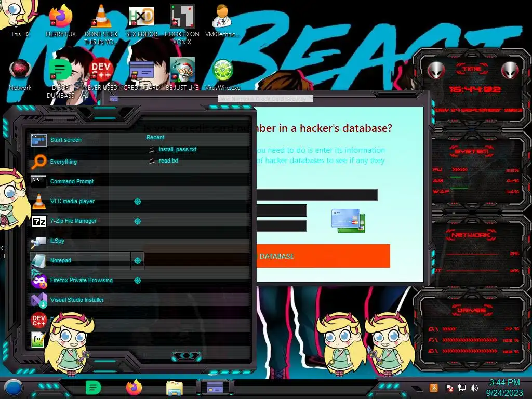The height and width of the screenshot is (399, 532).
Task: Expand VLC media player jump list arrow
Action: (137, 202)
